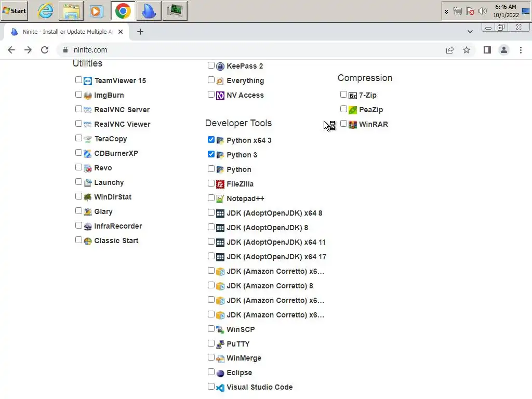Click the Classic Start shell icon
Screen dimensions: 532x399
tap(87, 241)
